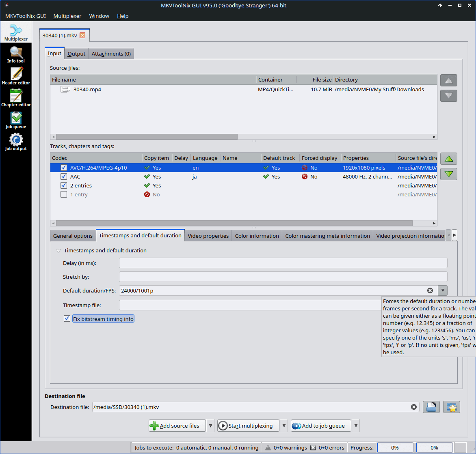The image size is (476, 454).
Task: Browse for destination file with save icon
Action: click(431, 407)
